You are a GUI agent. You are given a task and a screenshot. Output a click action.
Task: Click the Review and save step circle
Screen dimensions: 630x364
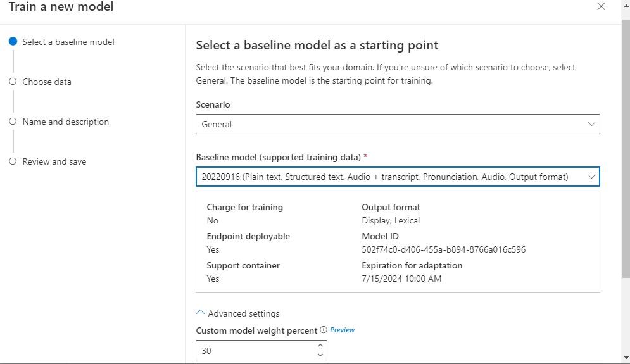coord(13,161)
